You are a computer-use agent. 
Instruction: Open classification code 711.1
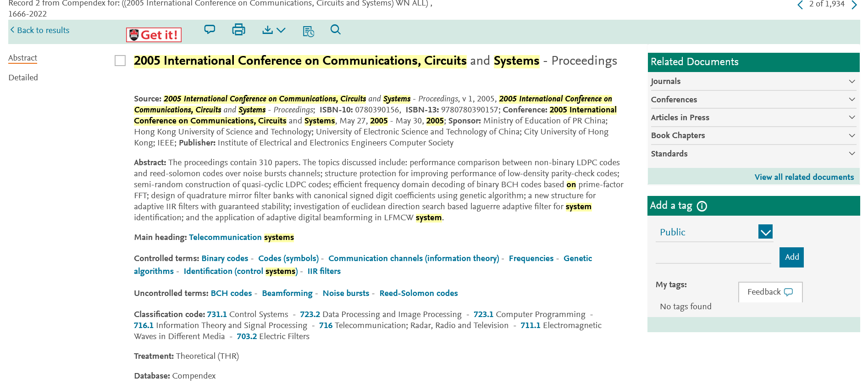(x=531, y=325)
